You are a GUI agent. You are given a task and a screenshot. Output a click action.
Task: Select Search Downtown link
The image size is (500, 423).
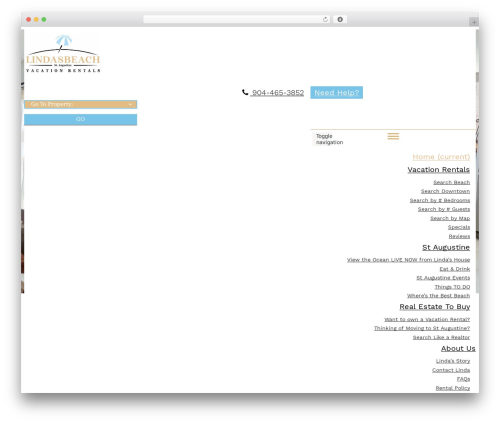445,191
